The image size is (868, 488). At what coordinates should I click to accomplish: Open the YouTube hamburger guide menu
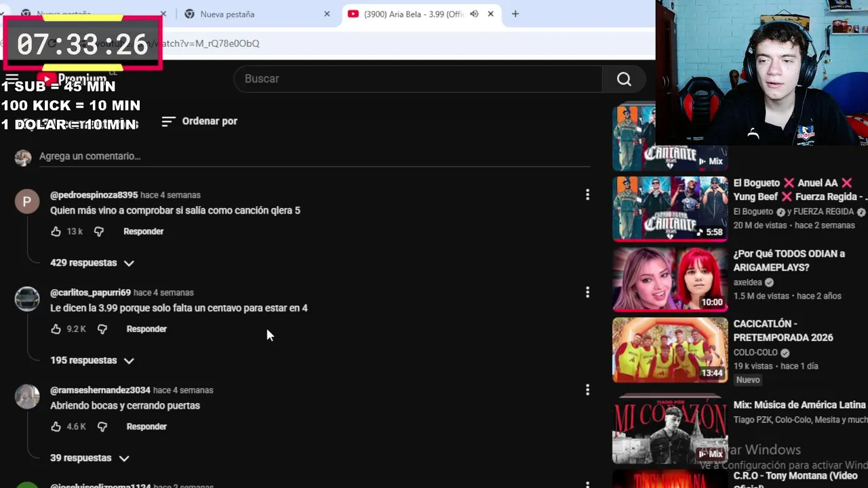point(12,79)
